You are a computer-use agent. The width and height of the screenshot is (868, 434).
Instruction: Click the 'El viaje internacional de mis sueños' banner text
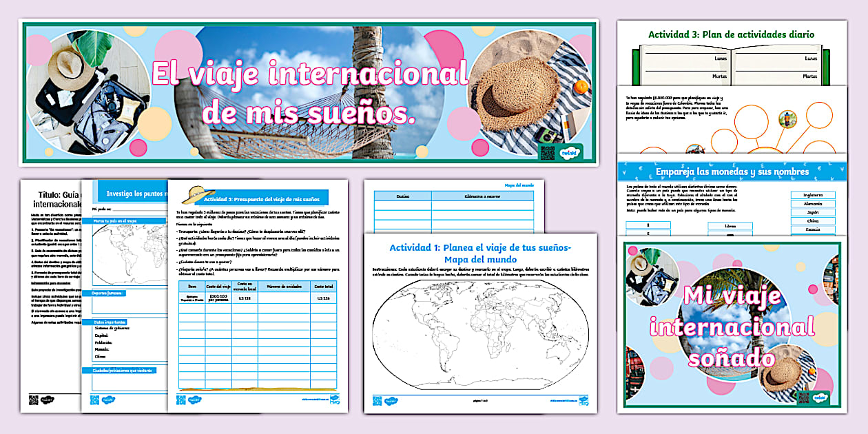(x=309, y=93)
